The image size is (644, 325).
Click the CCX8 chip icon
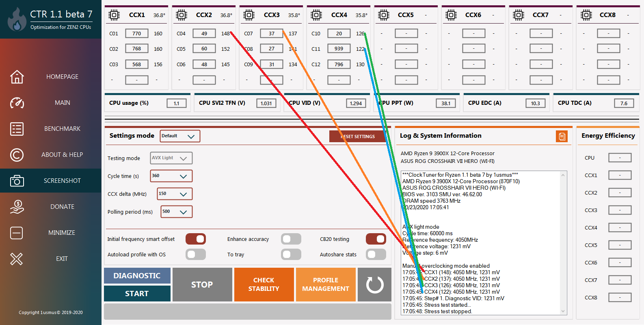click(x=586, y=15)
